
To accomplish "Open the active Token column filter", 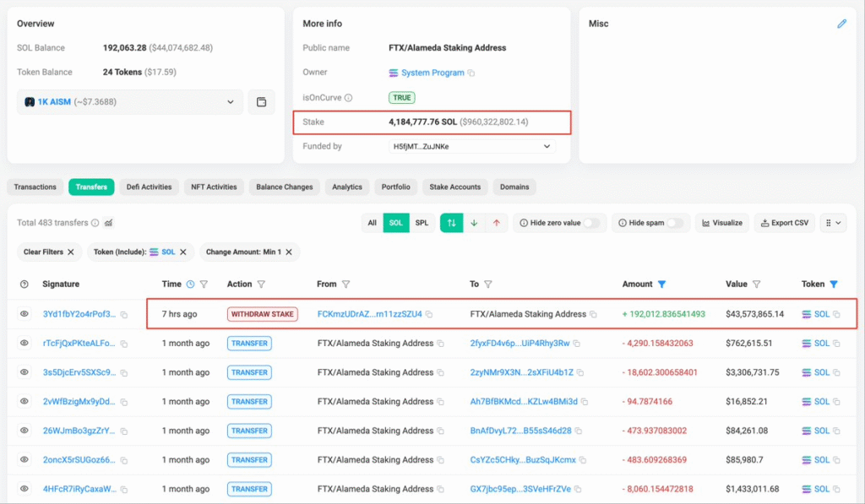I will click(x=834, y=284).
